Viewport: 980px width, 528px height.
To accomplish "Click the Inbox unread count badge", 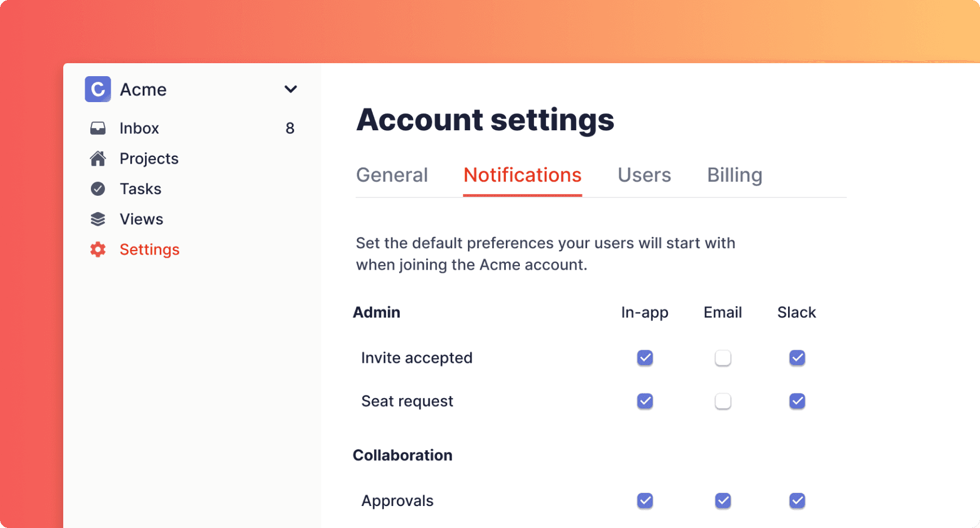I will click(x=290, y=129).
